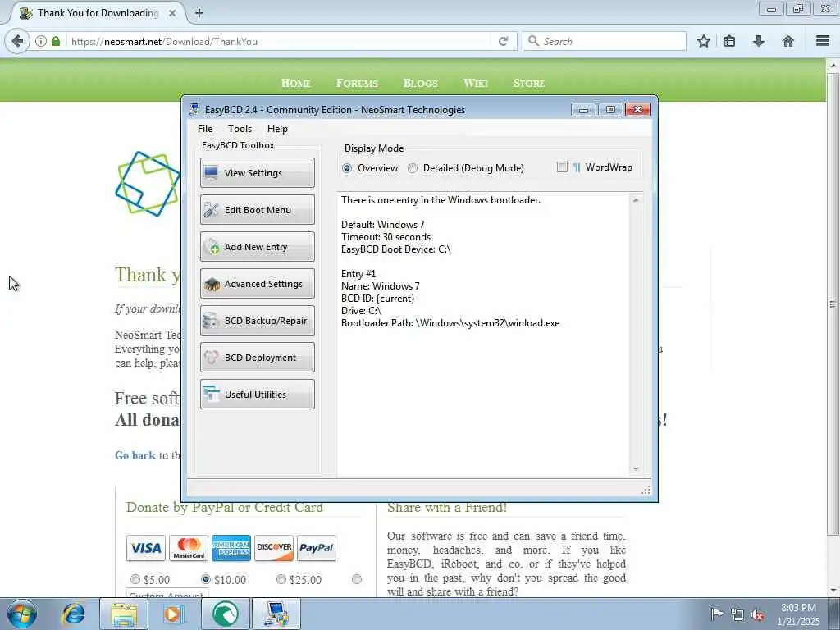Click the PayPal logo

click(317, 547)
